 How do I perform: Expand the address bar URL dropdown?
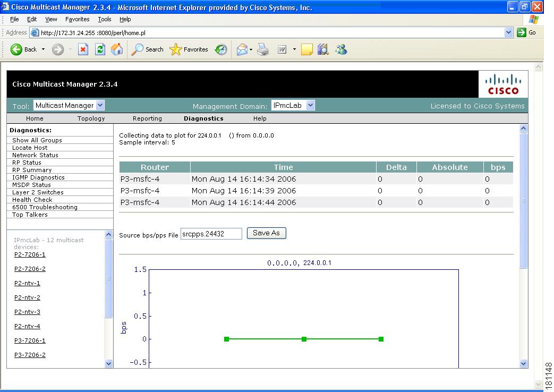click(508, 32)
